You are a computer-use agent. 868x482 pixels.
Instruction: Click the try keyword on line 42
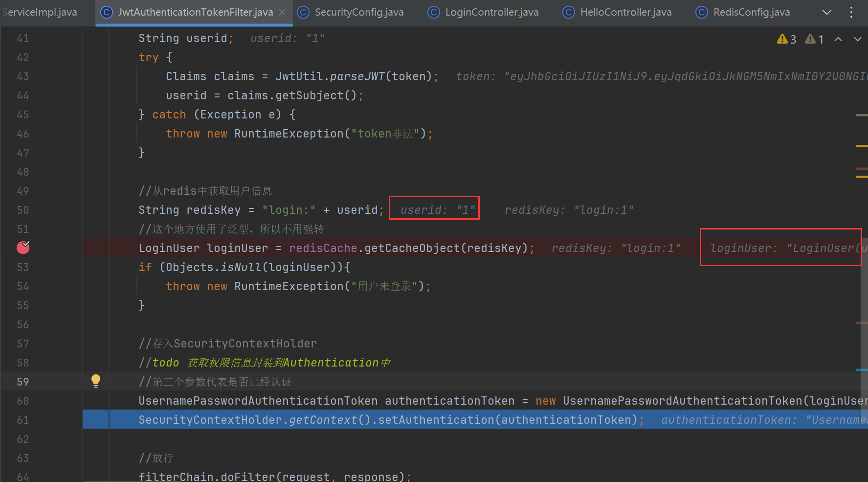click(148, 57)
